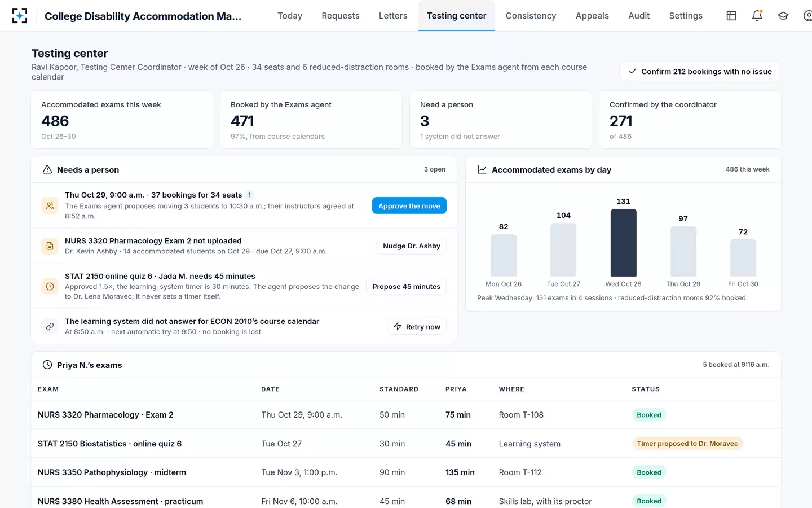
Task: Open the Confirmed by the coordinator card
Action: (690, 120)
